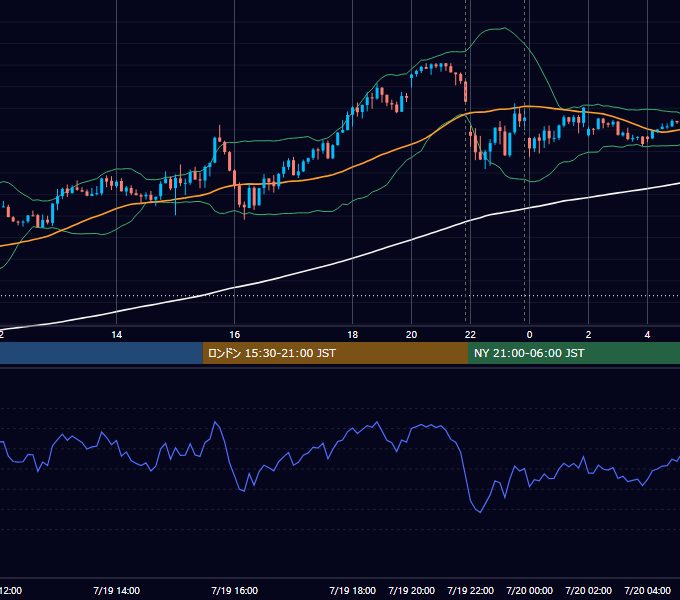This screenshot has width=680, height=600.
Task: Click the 4 hour label on upper time axis
Action: pos(647,335)
